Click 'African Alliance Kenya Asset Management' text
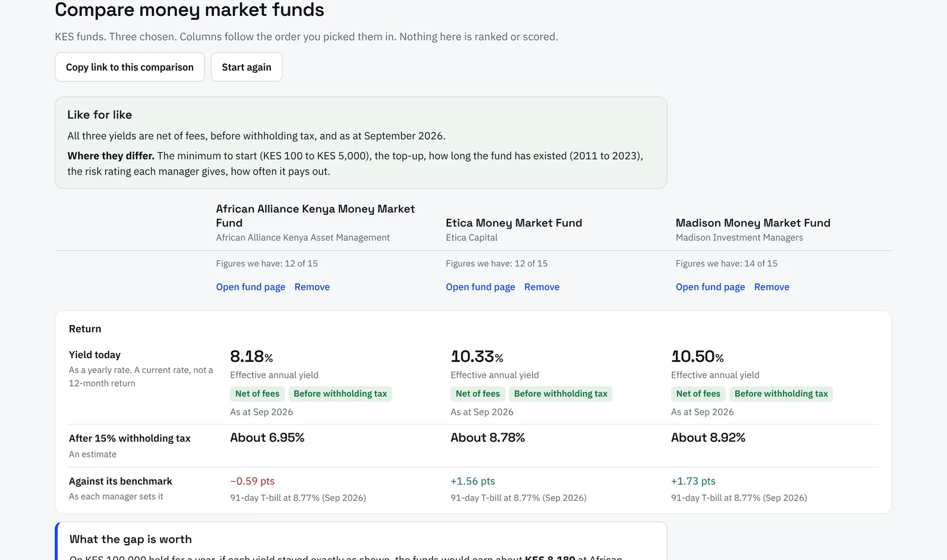This screenshot has width=947, height=560. click(x=302, y=237)
